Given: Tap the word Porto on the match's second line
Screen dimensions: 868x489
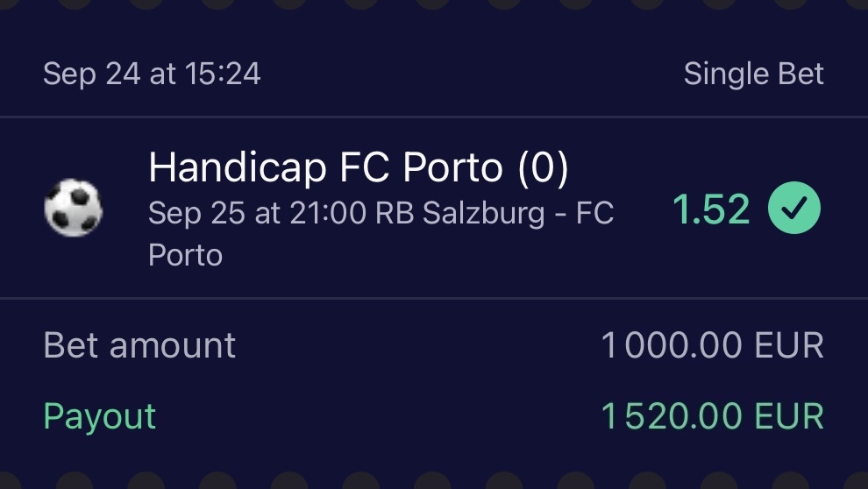Looking at the screenshot, I should point(185,256).
